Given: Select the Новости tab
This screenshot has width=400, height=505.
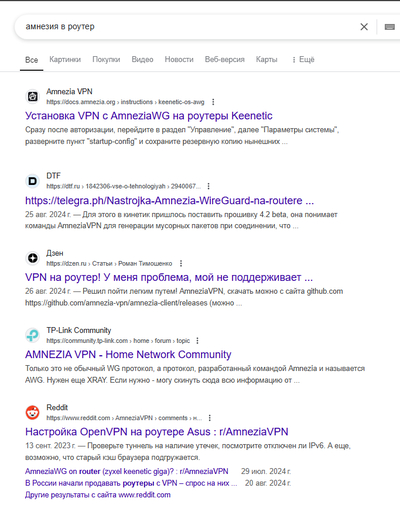Looking at the screenshot, I should (x=179, y=60).
